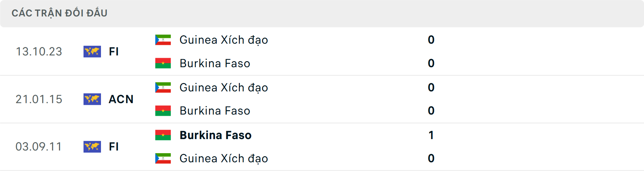Open Guinea Xích đạo in the 03.09.11 match
The image size is (644, 171).
pos(224,158)
